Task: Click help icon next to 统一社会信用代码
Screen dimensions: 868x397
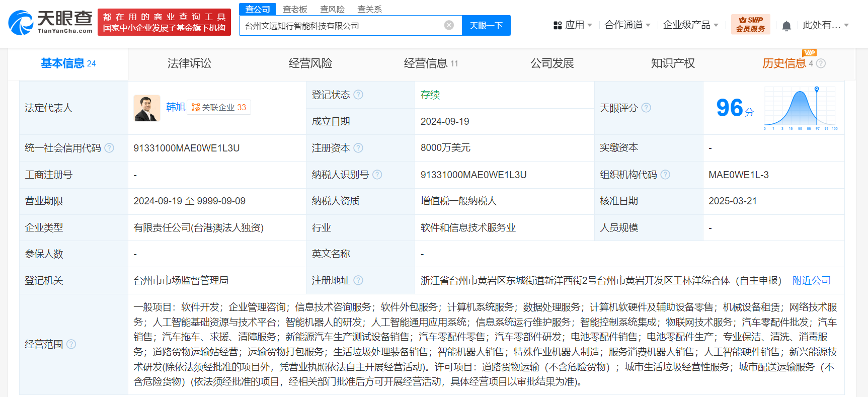Action: pos(109,148)
